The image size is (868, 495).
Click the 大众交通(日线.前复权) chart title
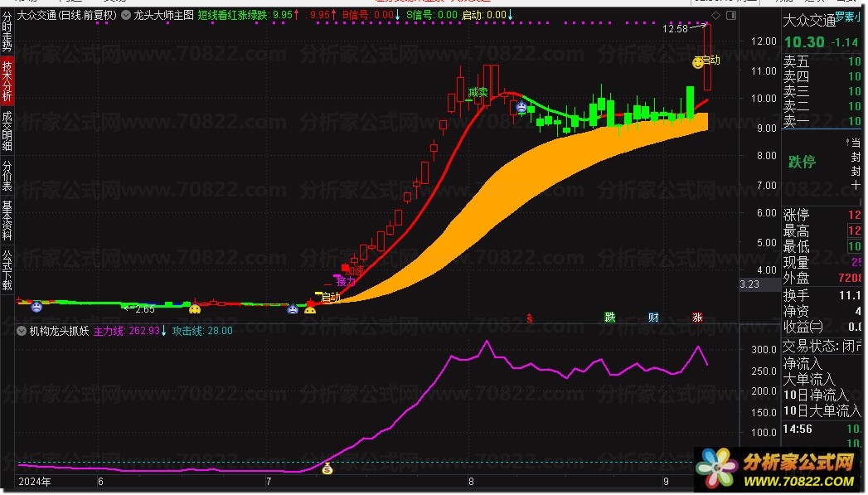point(66,16)
